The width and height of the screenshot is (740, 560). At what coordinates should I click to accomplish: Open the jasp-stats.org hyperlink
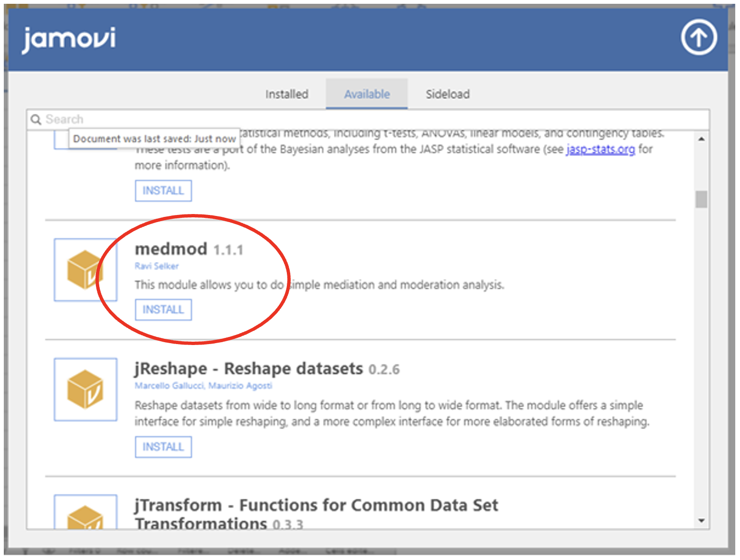coord(600,149)
